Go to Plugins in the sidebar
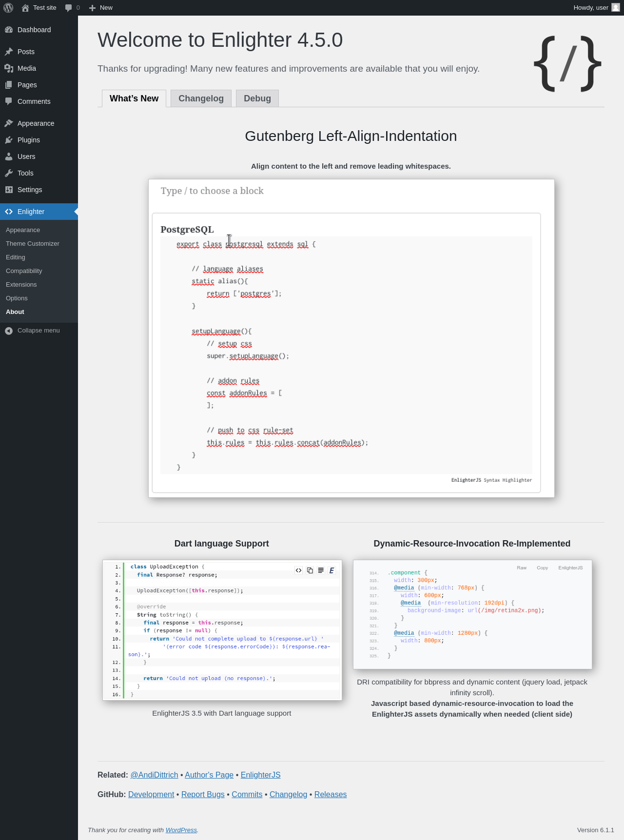624x840 pixels. pyautogui.click(x=29, y=140)
